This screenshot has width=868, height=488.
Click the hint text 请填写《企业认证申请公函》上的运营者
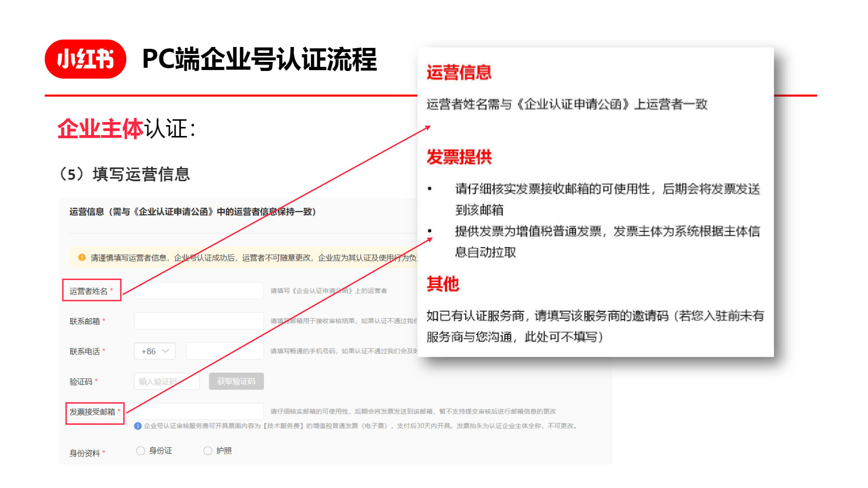(329, 291)
